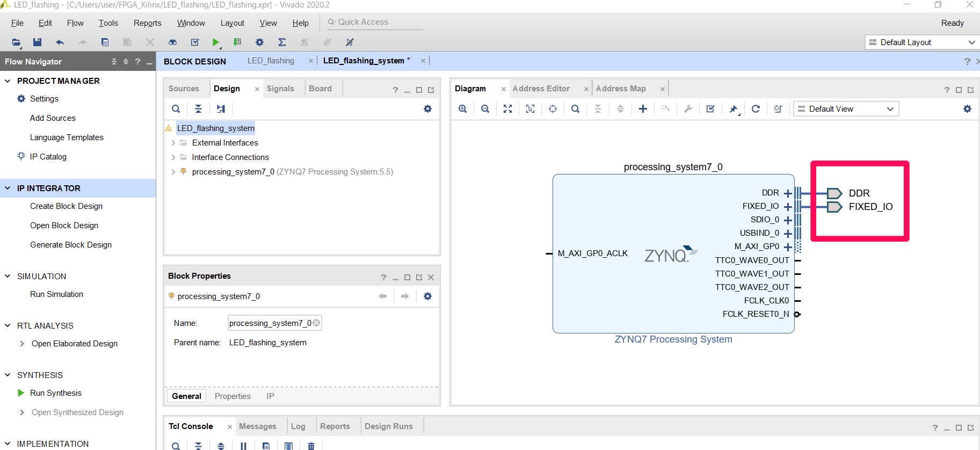Screen dimensions: 980x450
Task: Click Generate Block Design
Action: coord(71,245)
